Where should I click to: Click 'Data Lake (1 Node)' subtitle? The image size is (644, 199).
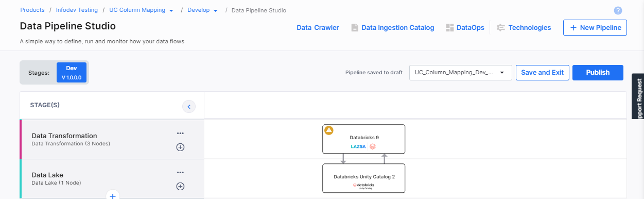pyautogui.click(x=57, y=183)
